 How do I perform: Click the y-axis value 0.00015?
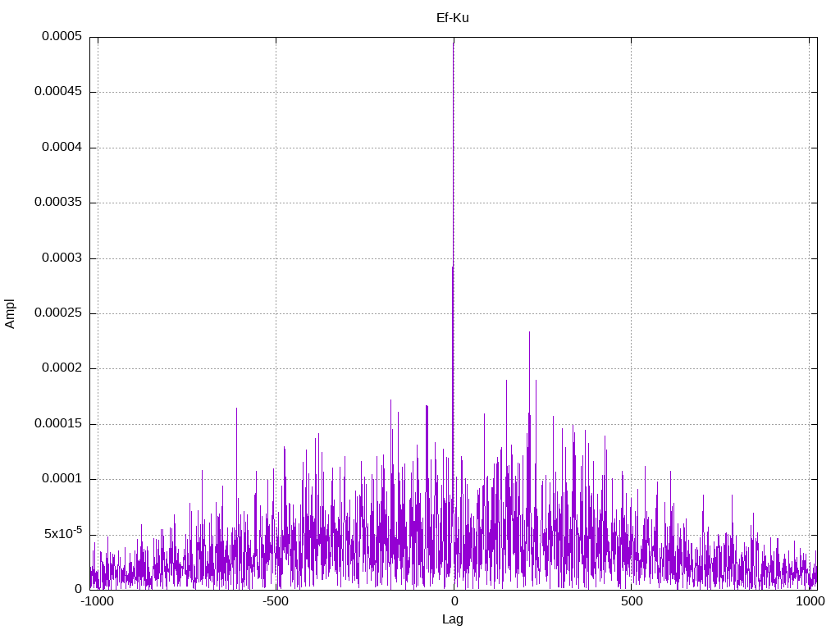58,423
